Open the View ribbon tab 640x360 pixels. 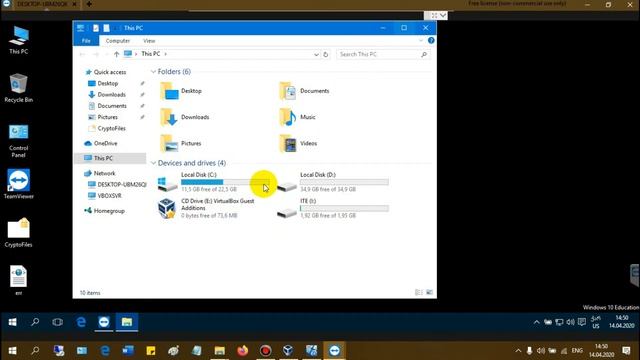click(149, 41)
